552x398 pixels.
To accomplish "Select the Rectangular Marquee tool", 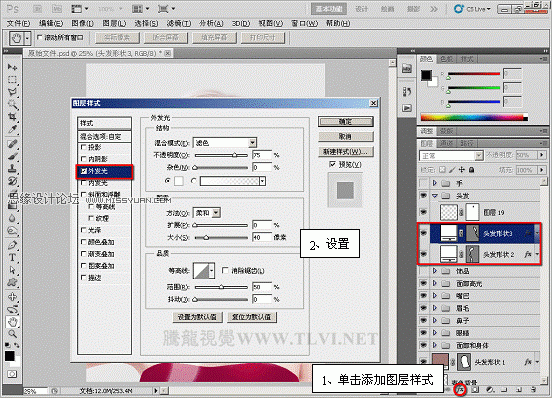I will coord(13,80).
